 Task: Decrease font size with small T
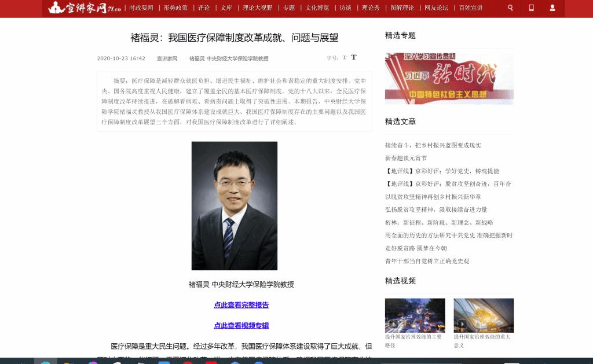(x=345, y=58)
